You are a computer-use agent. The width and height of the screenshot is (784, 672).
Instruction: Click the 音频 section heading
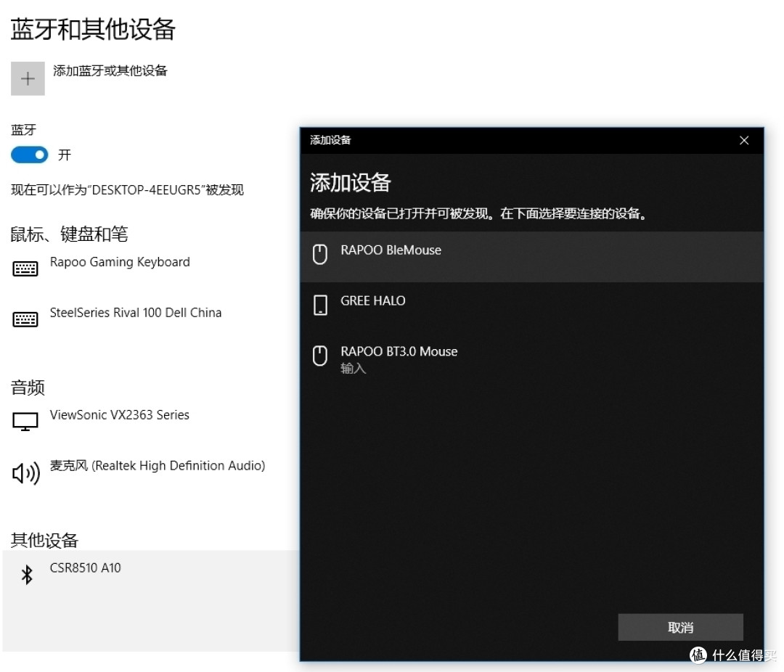pos(28,388)
